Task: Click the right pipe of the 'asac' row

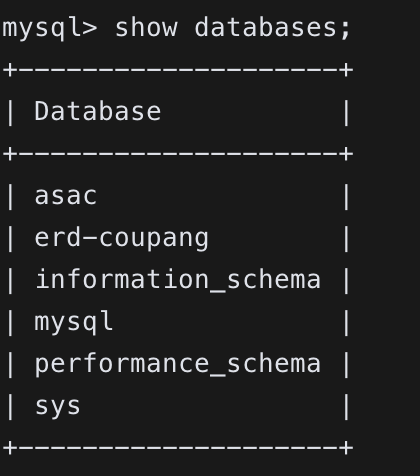Action: click(x=346, y=197)
